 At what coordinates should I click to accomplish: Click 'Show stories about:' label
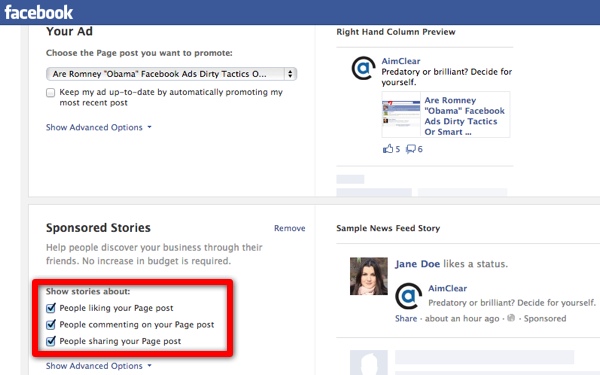88,292
